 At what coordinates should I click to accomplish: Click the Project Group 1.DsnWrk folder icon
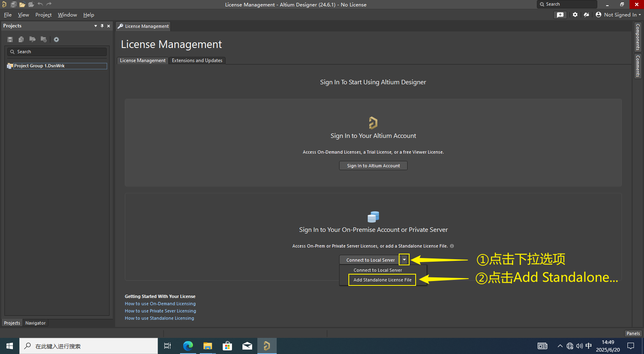tap(10, 66)
